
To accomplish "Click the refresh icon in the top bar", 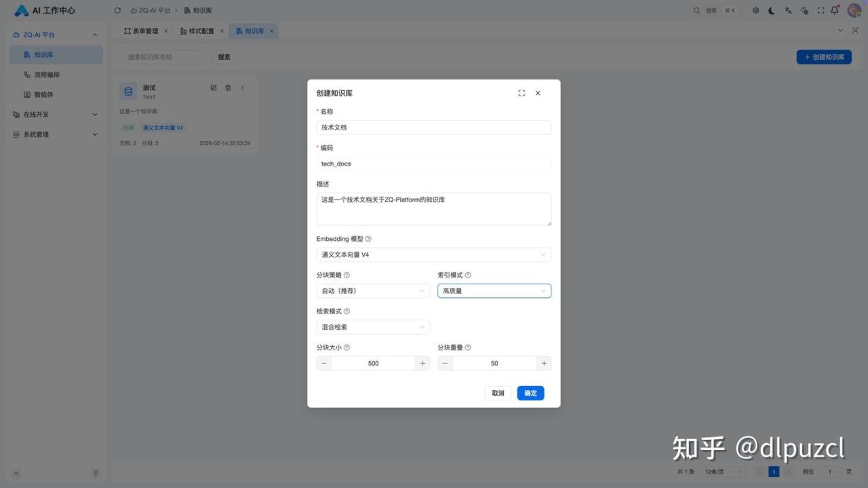I will pyautogui.click(x=117, y=10).
